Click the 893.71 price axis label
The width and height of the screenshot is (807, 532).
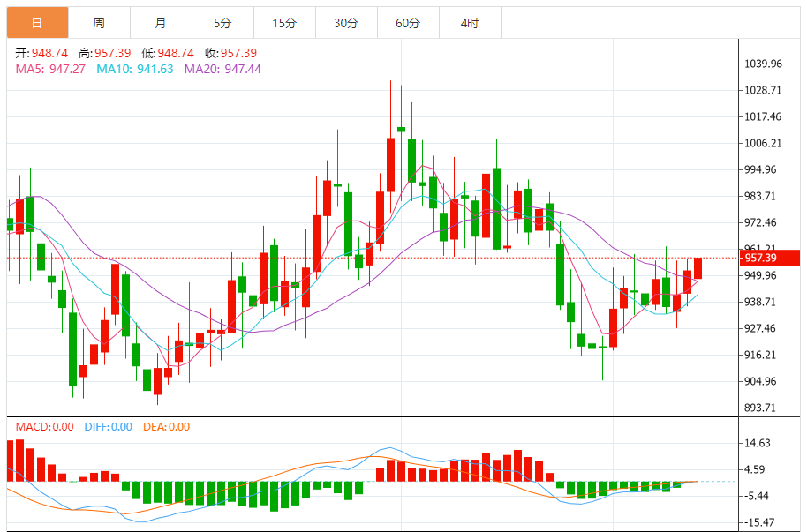click(x=760, y=408)
